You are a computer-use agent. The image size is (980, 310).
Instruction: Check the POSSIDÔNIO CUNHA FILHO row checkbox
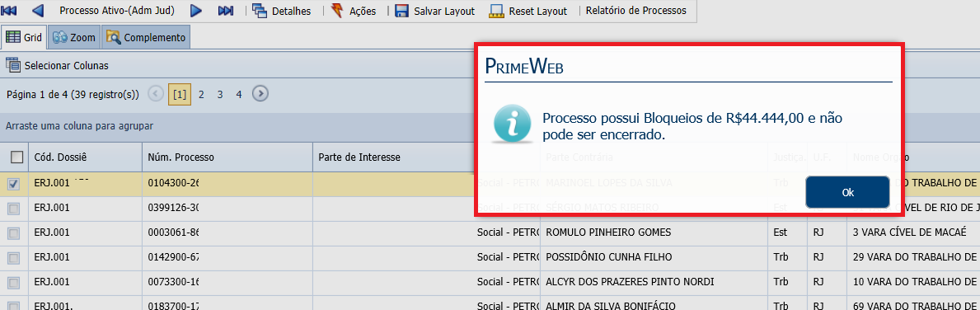[x=13, y=257]
